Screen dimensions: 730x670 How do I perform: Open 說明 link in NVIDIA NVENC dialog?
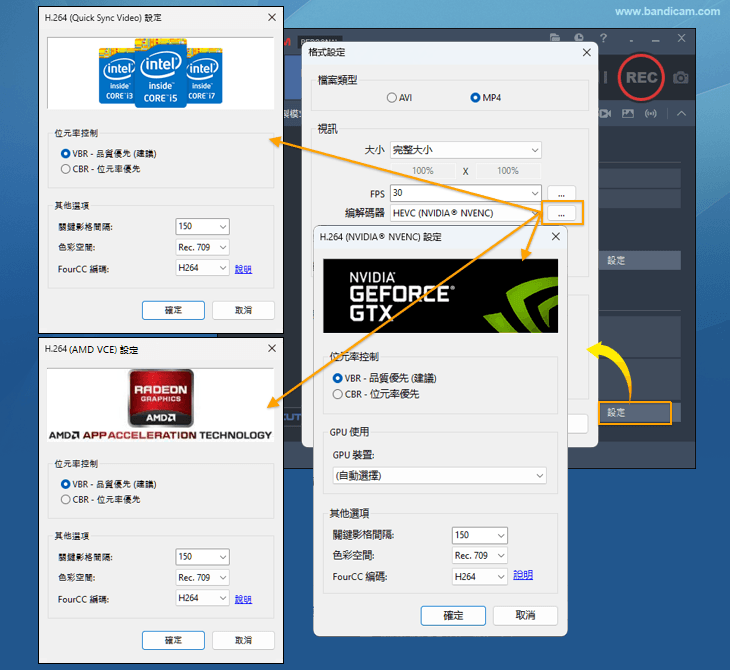523,575
